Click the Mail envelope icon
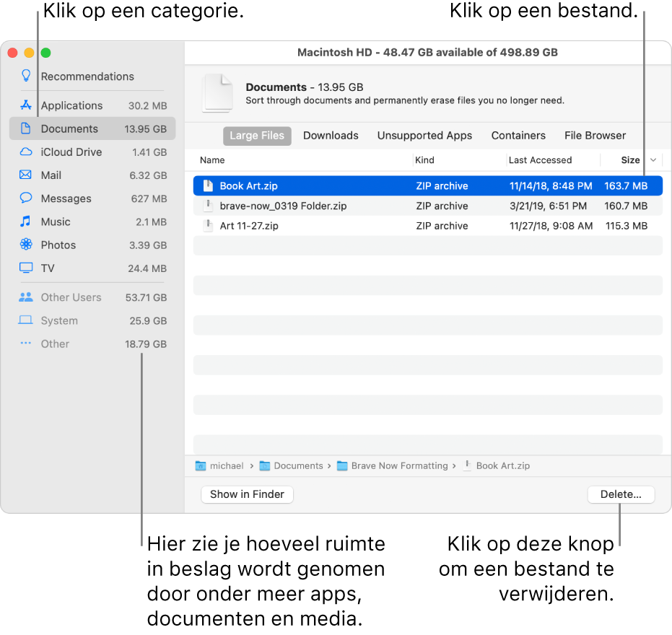The width and height of the screenshot is (672, 635). pos(26,175)
